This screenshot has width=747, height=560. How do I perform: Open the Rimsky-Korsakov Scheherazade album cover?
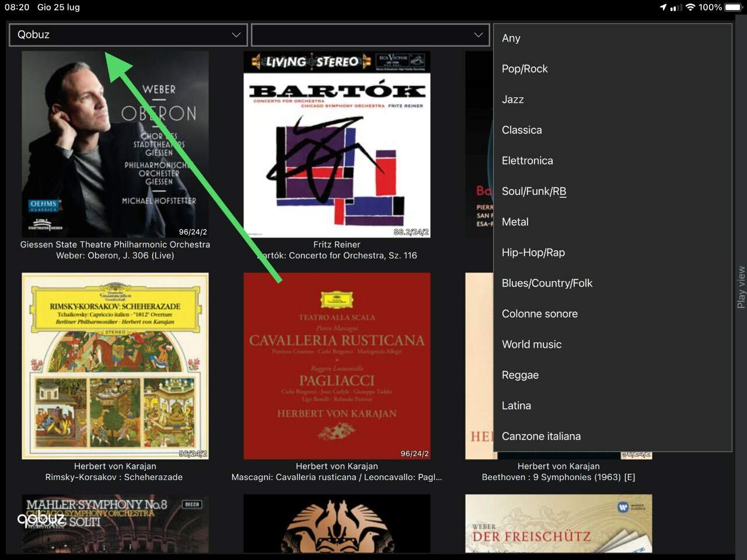point(115,366)
